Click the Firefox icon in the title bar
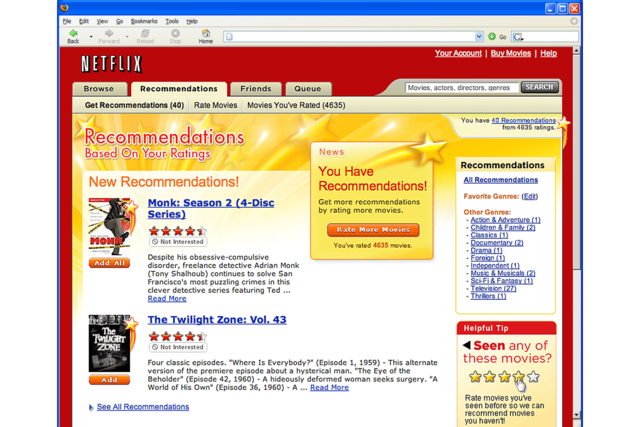The height and width of the screenshot is (427, 640). pos(64,7)
